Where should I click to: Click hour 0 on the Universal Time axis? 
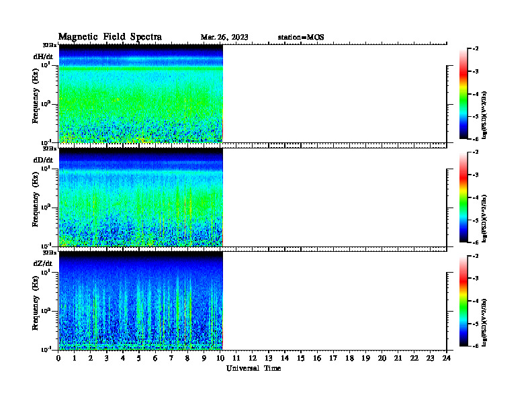coord(58,359)
